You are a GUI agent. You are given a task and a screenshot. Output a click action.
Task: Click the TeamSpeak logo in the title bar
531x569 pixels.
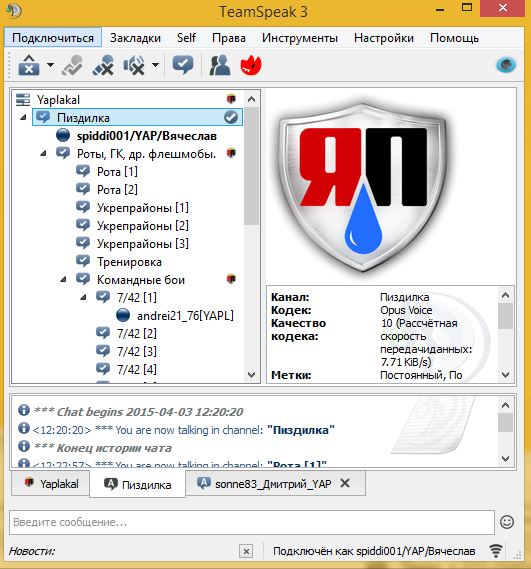pos(14,11)
